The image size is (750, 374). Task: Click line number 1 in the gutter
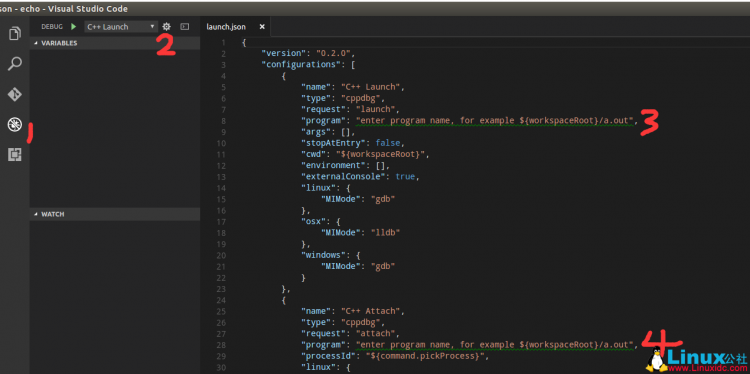point(223,42)
